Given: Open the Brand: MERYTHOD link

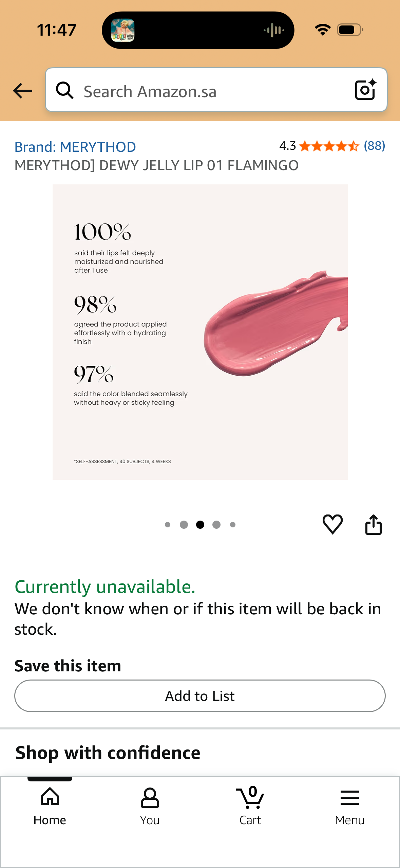Looking at the screenshot, I should coord(75,147).
